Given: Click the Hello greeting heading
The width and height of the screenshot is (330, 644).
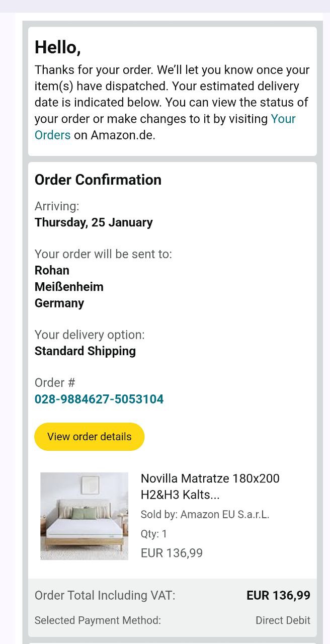Looking at the screenshot, I should point(57,47).
